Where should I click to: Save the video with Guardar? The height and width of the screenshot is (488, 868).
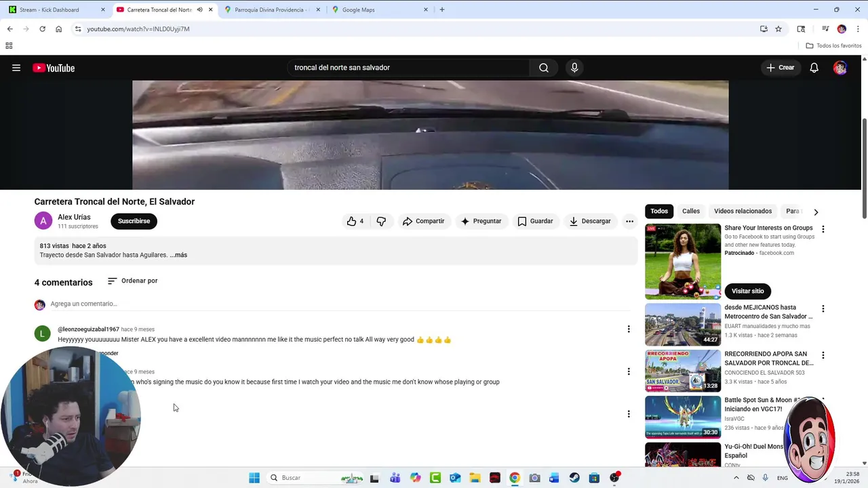point(535,221)
